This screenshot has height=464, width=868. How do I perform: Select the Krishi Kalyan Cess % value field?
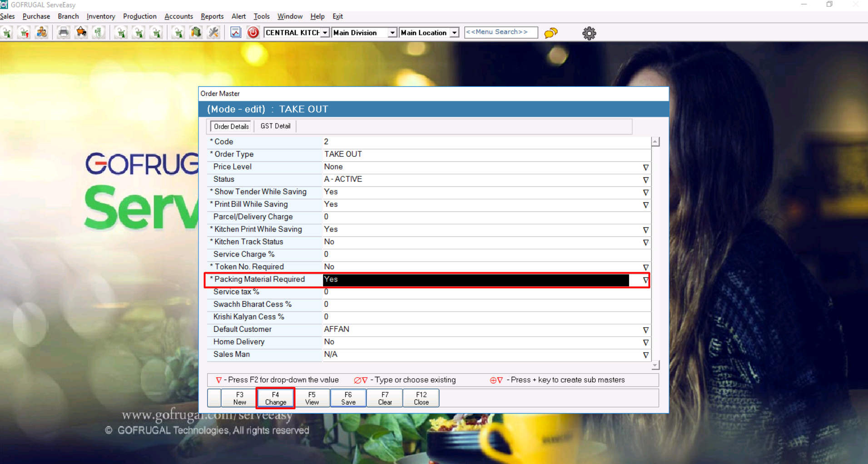click(486, 317)
